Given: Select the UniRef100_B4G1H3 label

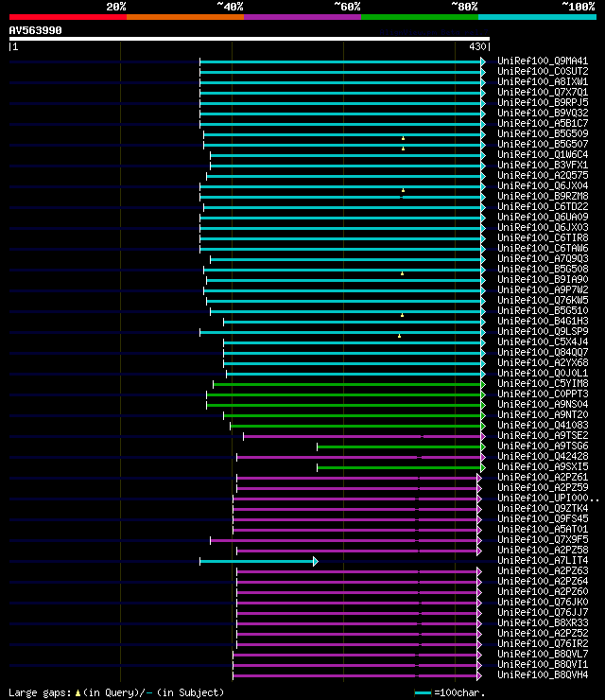Looking at the screenshot, I should click(x=543, y=321).
